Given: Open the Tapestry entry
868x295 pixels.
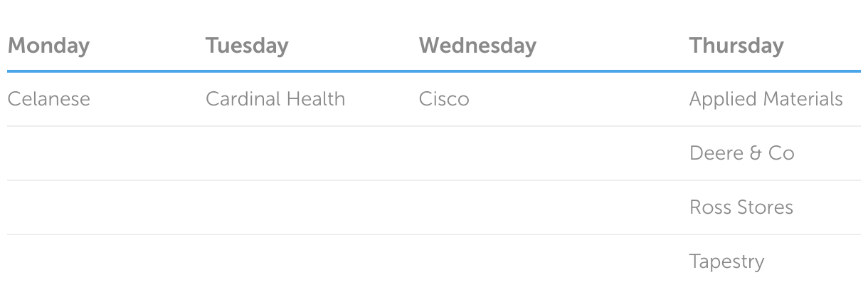Looking at the screenshot, I should (x=726, y=262).
